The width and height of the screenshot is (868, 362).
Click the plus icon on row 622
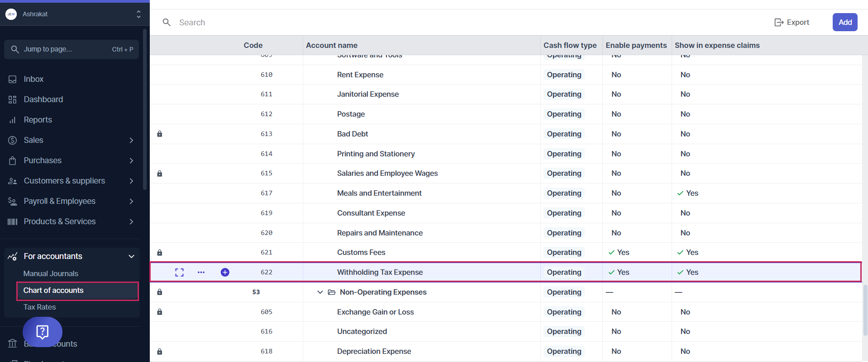[x=225, y=272]
